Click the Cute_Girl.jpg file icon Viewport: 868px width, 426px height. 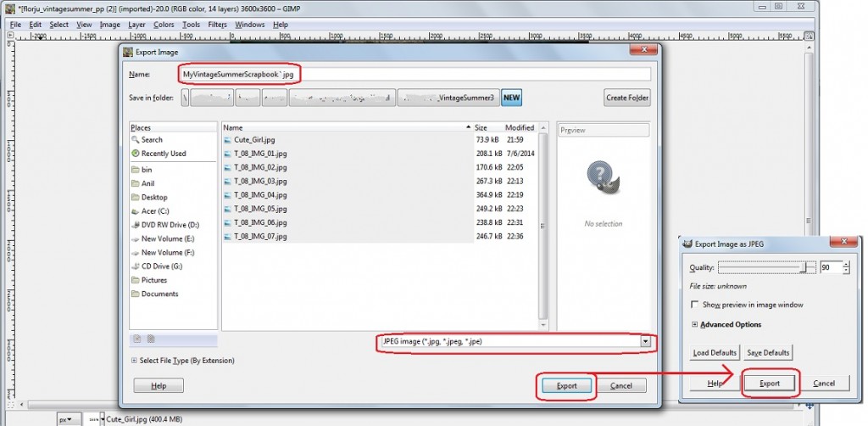(x=228, y=139)
